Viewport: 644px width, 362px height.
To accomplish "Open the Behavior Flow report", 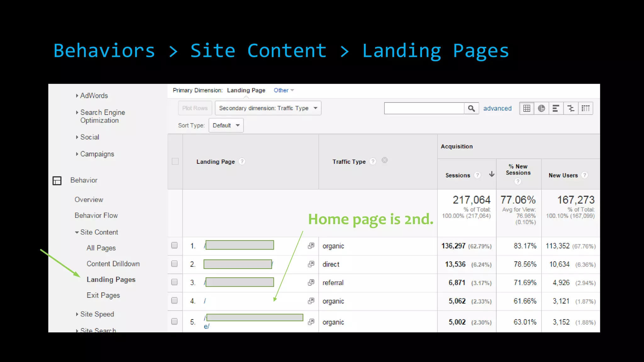I will (96, 216).
